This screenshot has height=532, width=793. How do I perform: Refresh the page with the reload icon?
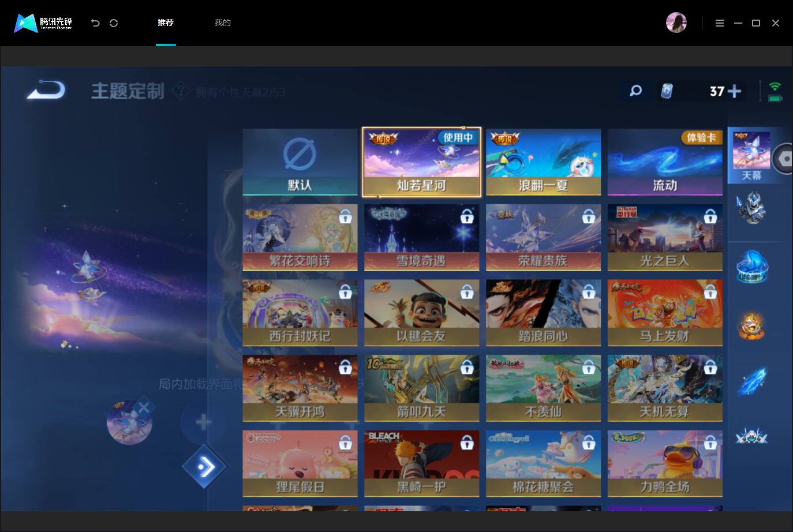coord(114,23)
